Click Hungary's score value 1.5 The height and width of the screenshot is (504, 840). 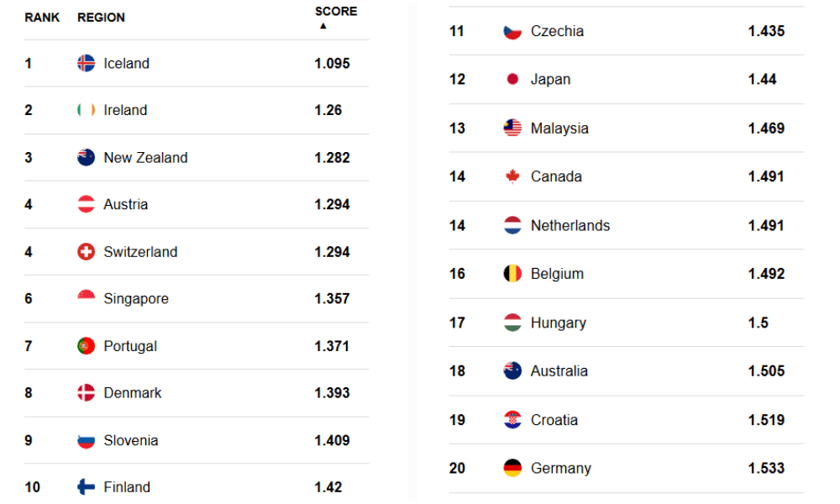click(x=758, y=323)
